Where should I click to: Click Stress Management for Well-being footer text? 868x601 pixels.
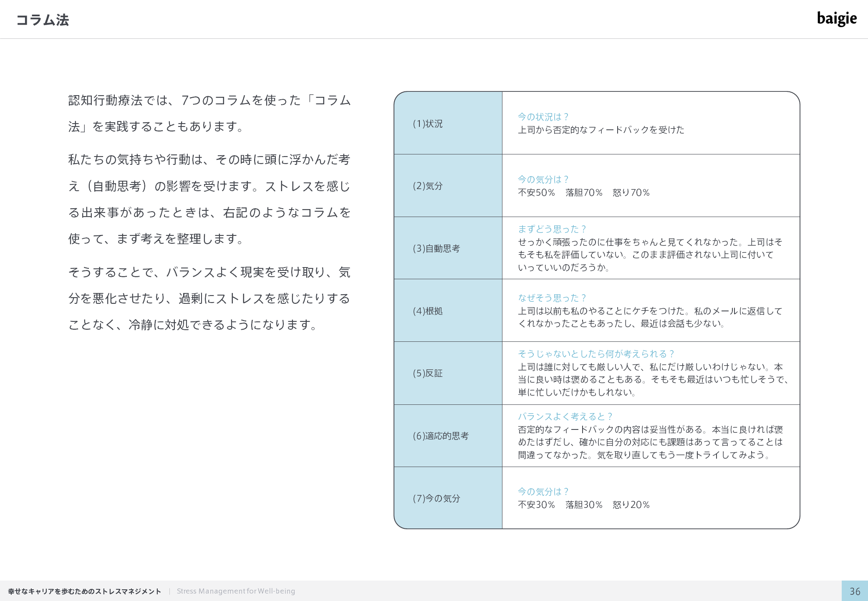point(236,591)
